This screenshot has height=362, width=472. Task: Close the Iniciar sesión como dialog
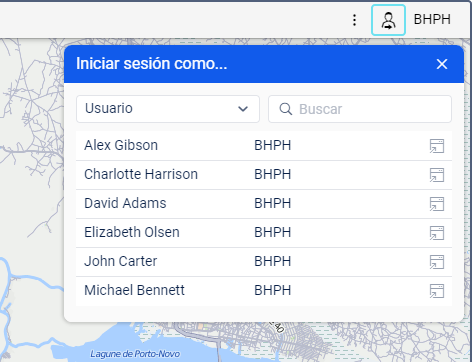click(442, 64)
